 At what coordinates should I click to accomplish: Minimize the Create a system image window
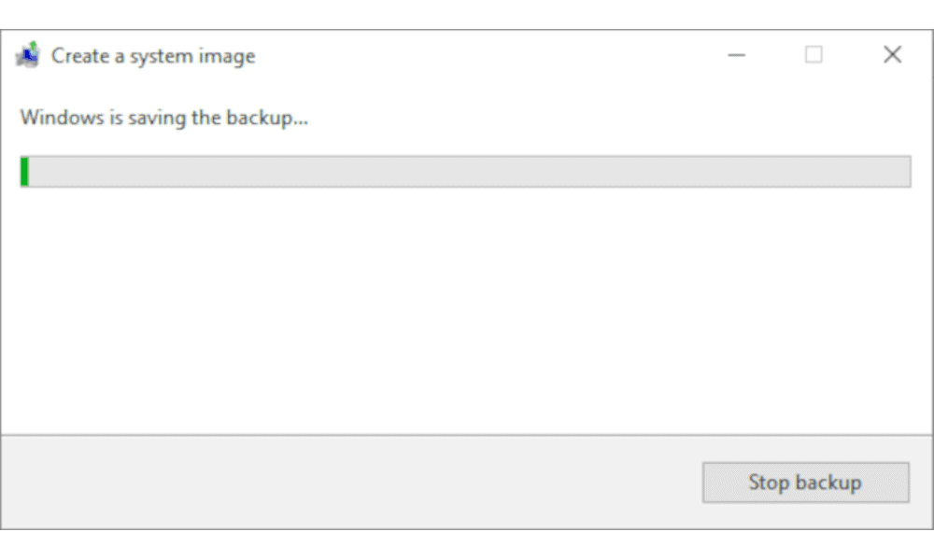coord(736,55)
